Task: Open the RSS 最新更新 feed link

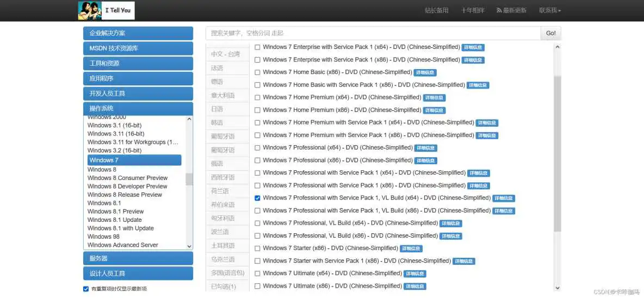Action: tap(511, 10)
